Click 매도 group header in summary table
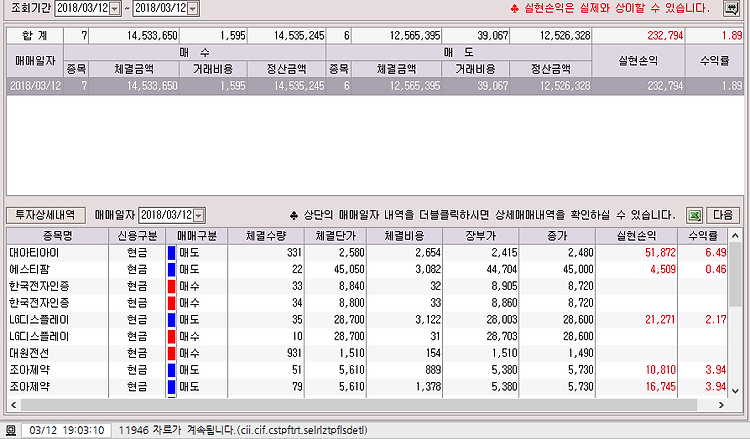The width and height of the screenshot is (750, 439). (x=458, y=53)
